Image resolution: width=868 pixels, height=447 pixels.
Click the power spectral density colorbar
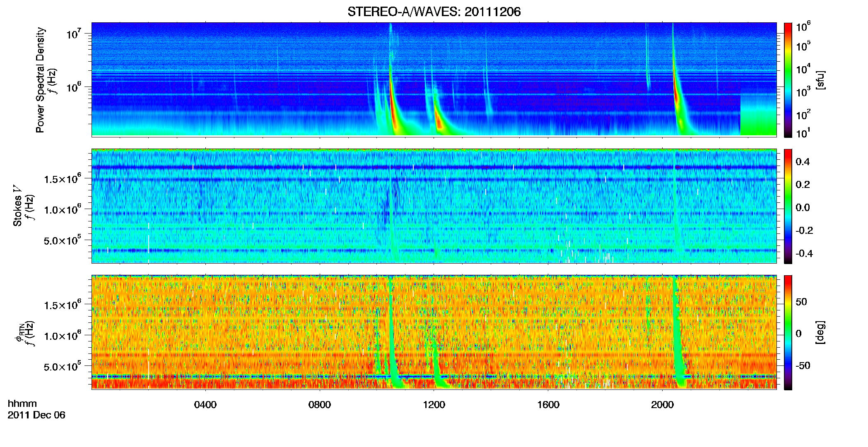(788, 80)
